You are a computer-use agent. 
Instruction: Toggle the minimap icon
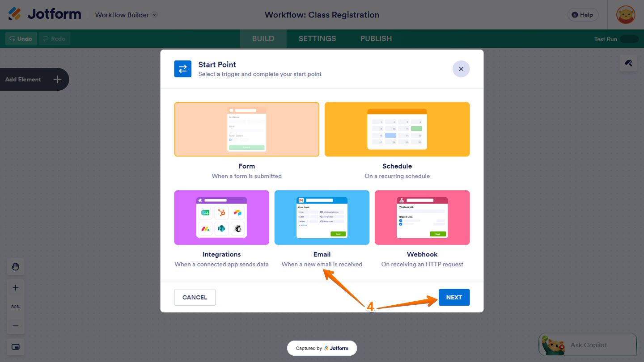click(16, 347)
